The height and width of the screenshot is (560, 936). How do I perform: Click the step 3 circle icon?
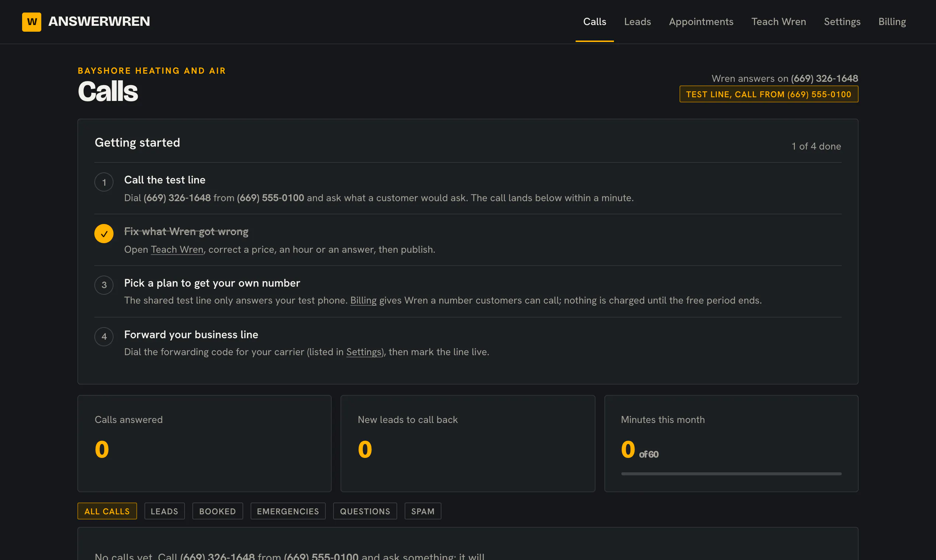pyautogui.click(x=104, y=285)
